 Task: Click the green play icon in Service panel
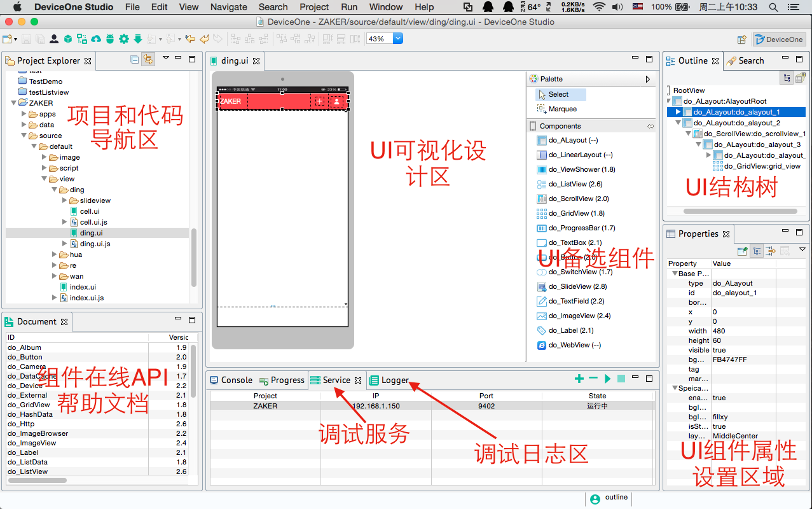coord(608,379)
